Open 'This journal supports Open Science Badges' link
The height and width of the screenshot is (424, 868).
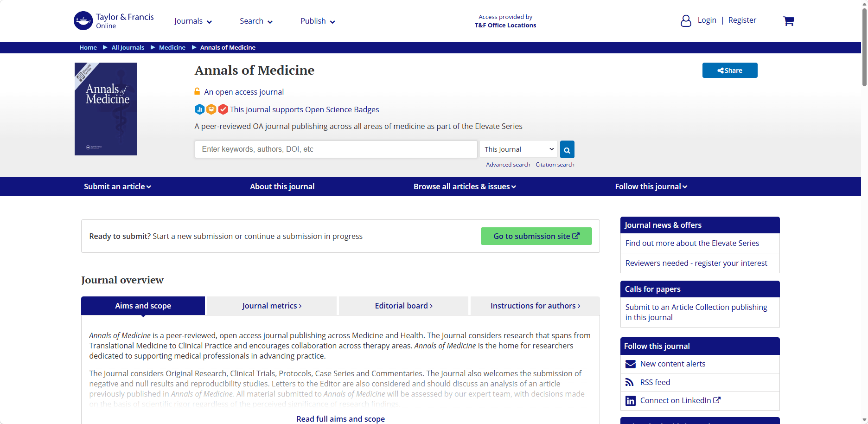click(x=305, y=109)
